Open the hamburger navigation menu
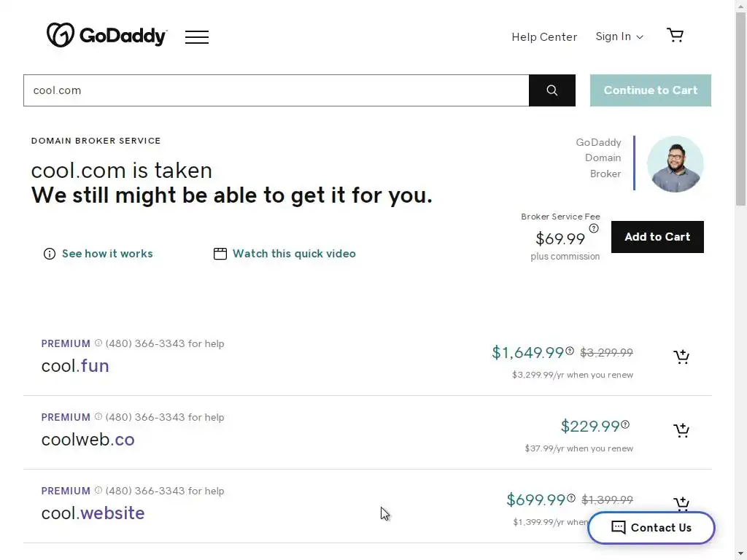 point(197,36)
